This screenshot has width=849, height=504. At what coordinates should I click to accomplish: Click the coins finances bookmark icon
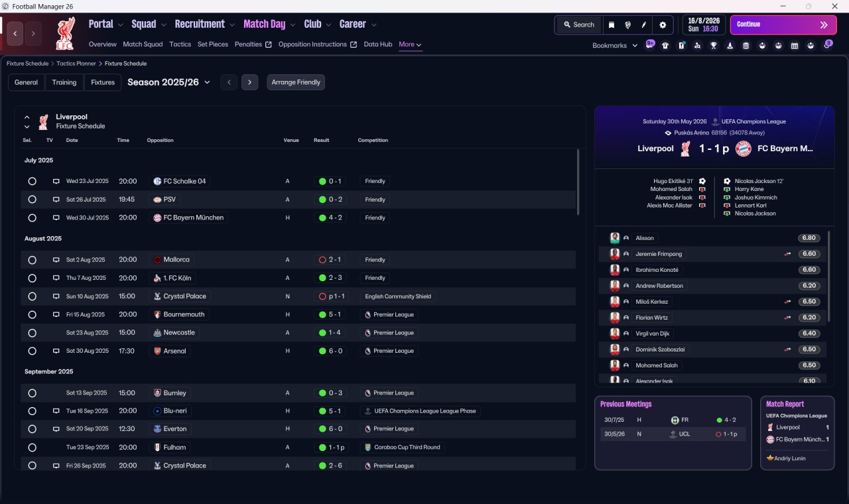[746, 46]
